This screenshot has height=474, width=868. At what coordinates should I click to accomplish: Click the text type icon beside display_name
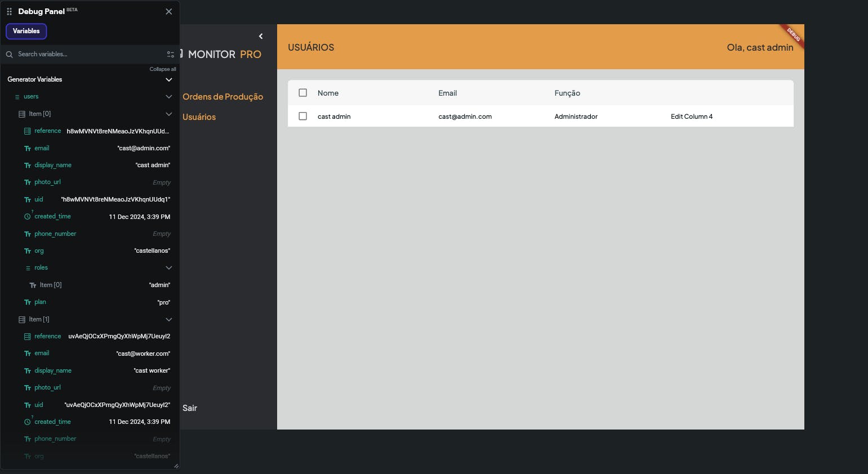(x=27, y=165)
